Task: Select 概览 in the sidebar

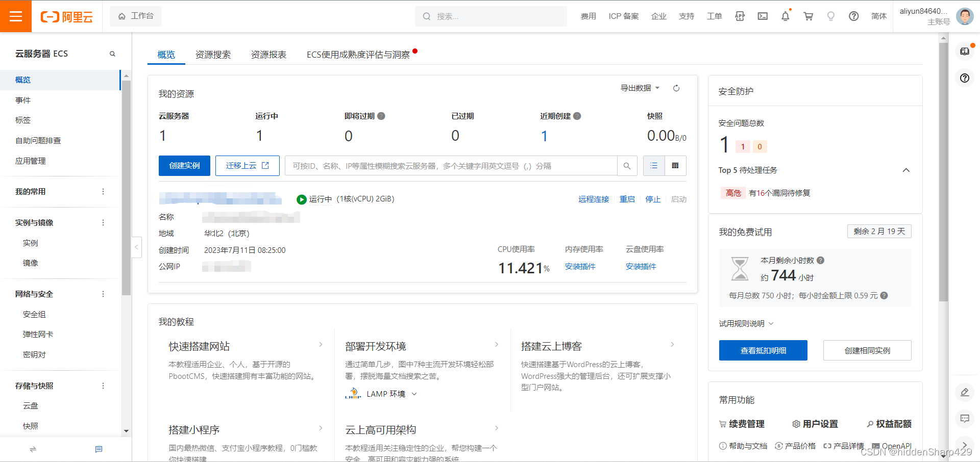Action: click(60, 80)
